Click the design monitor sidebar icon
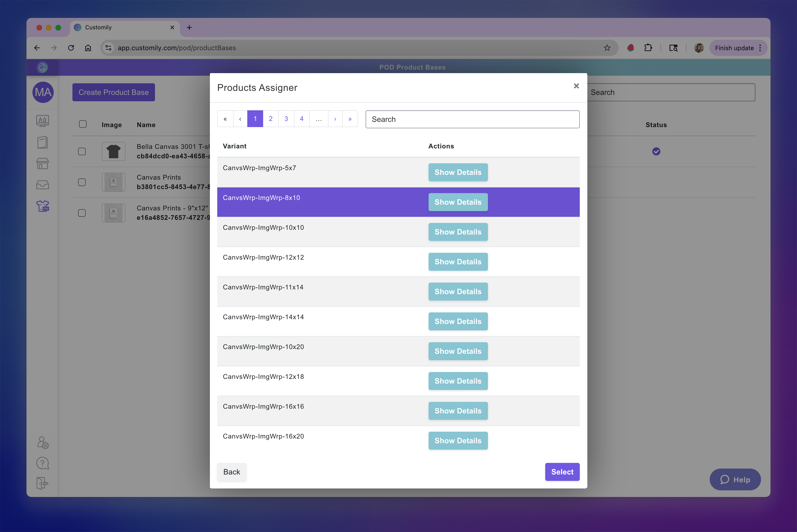Viewport: 797px width, 532px height. pos(43,120)
